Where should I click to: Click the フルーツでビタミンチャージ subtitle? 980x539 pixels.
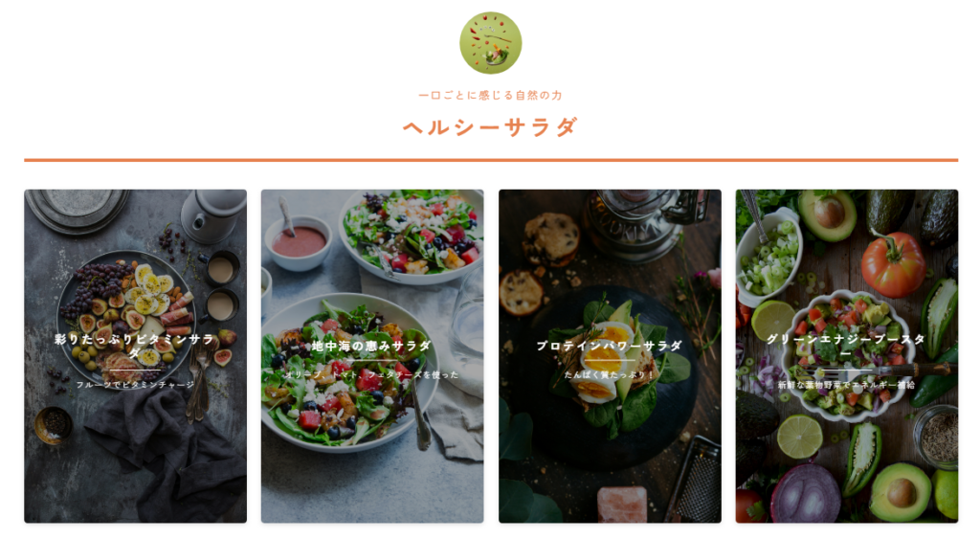point(135,385)
